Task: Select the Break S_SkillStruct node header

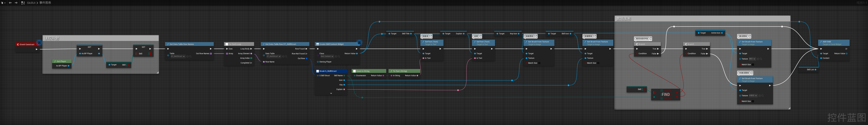Action: pyautogui.click(x=331, y=71)
